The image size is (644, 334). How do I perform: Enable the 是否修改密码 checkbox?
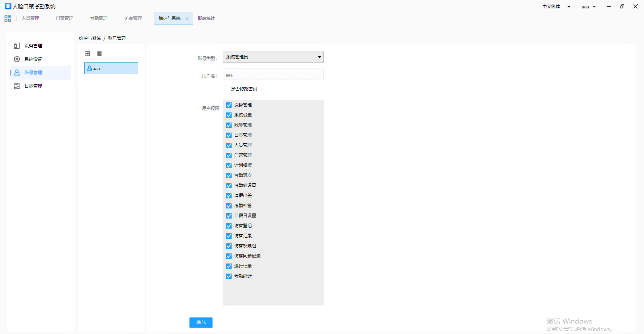[226, 89]
